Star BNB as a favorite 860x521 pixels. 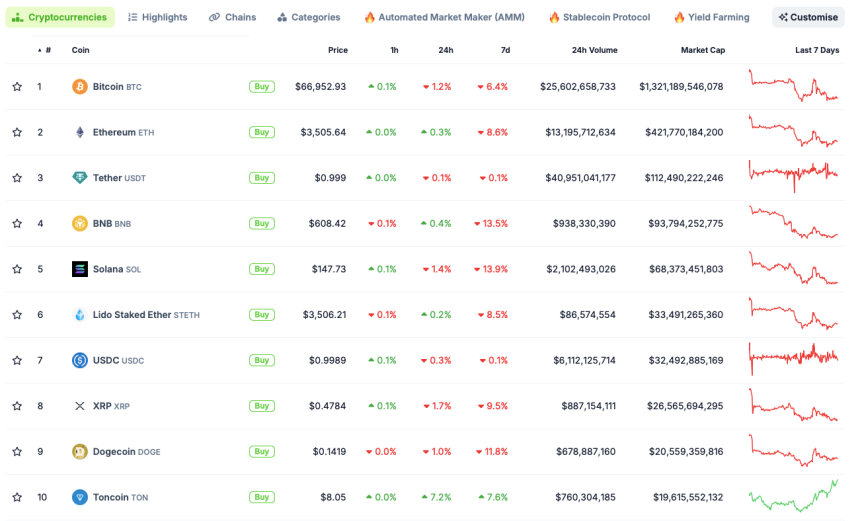tap(18, 223)
